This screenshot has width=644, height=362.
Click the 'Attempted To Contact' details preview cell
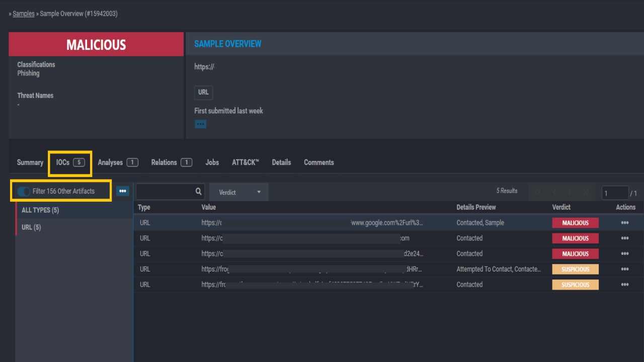tap(499, 269)
